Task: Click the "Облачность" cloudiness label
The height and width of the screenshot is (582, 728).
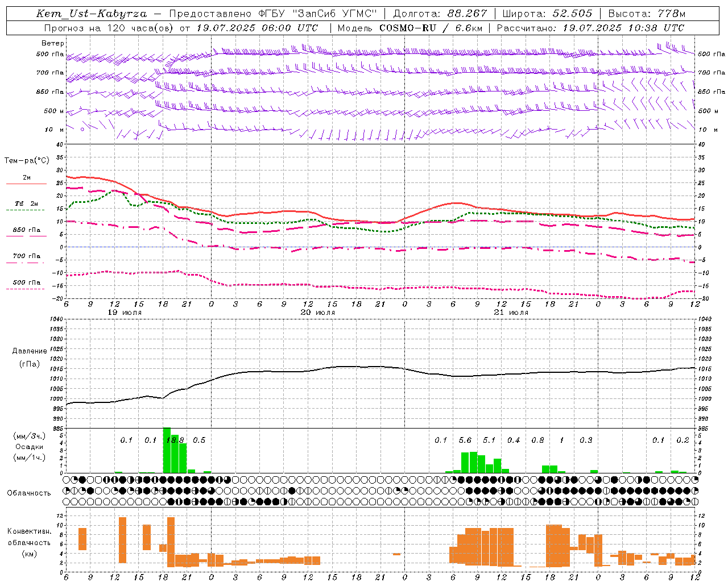Action: pyautogui.click(x=29, y=493)
